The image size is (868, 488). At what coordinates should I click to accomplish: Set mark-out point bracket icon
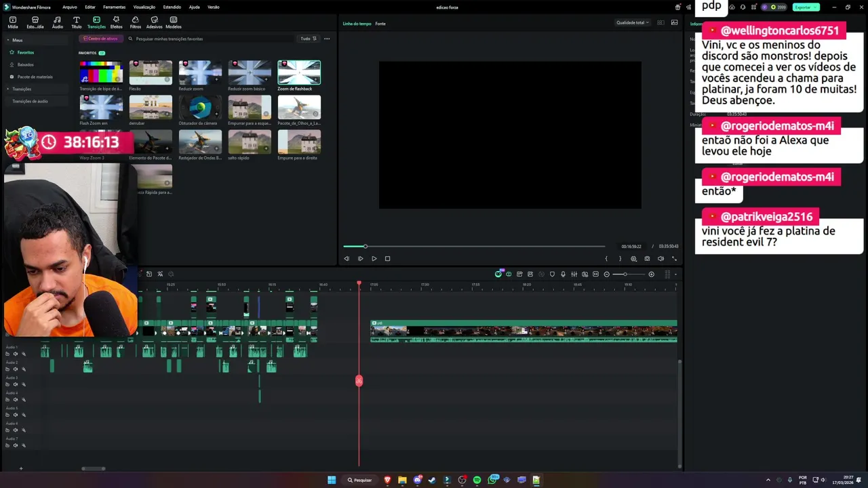tap(620, 258)
